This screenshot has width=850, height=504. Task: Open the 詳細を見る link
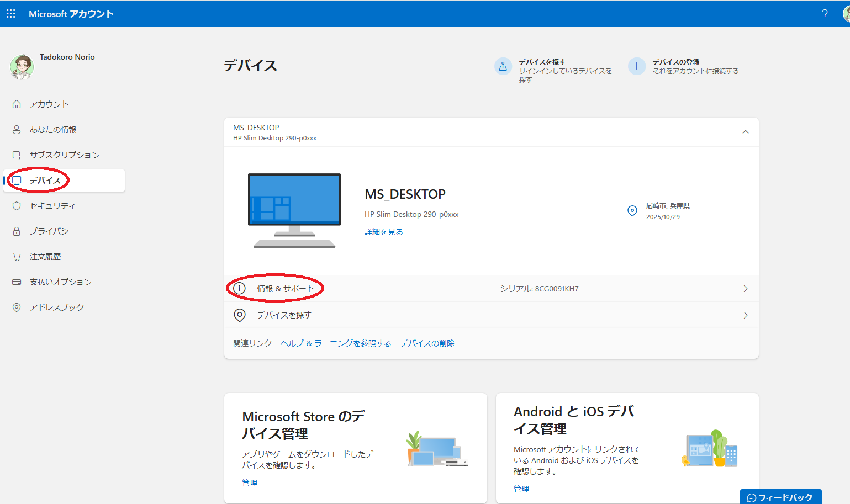[383, 232]
